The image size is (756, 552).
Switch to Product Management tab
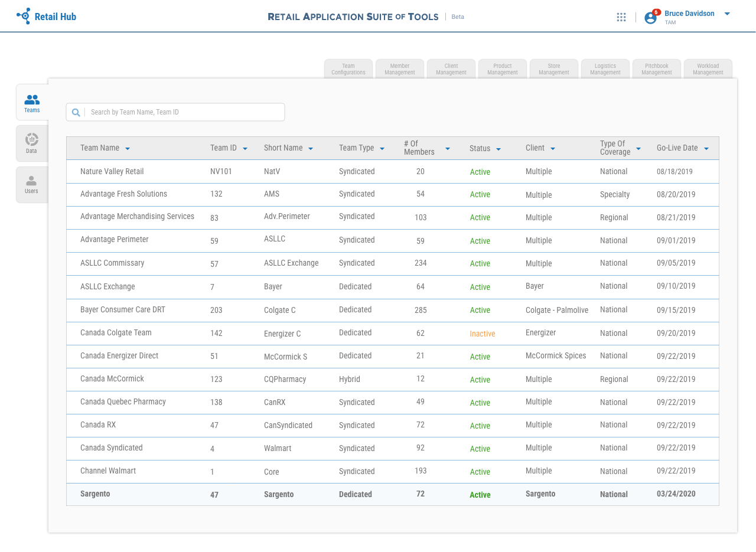click(x=503, y=69)
